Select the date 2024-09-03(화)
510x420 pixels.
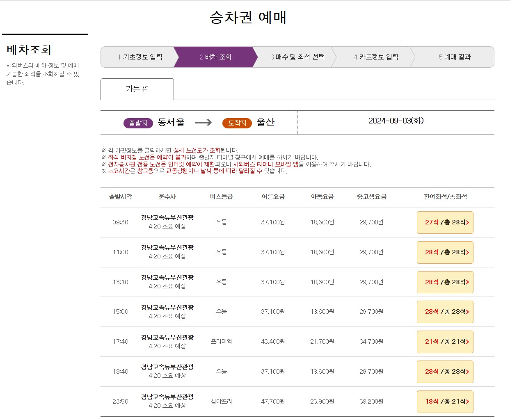coord(396,121)
